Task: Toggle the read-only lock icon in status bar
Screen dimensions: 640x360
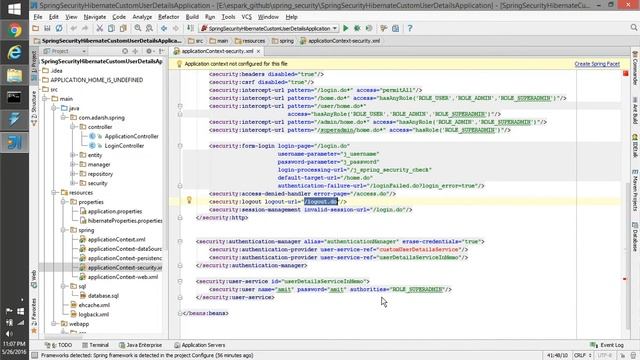Action: pos(623,356)
